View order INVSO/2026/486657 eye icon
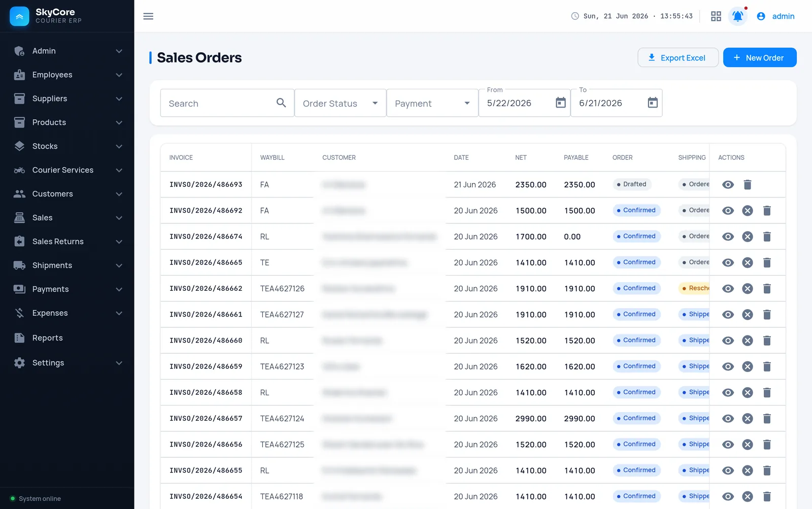The image size is (812, 509). click(728, 419)
